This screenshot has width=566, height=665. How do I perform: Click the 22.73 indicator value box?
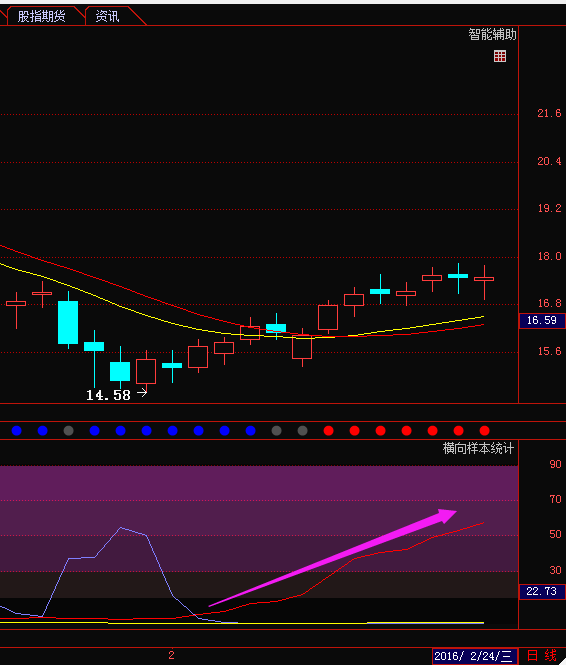pyautogui.click(x=542, y=591)
